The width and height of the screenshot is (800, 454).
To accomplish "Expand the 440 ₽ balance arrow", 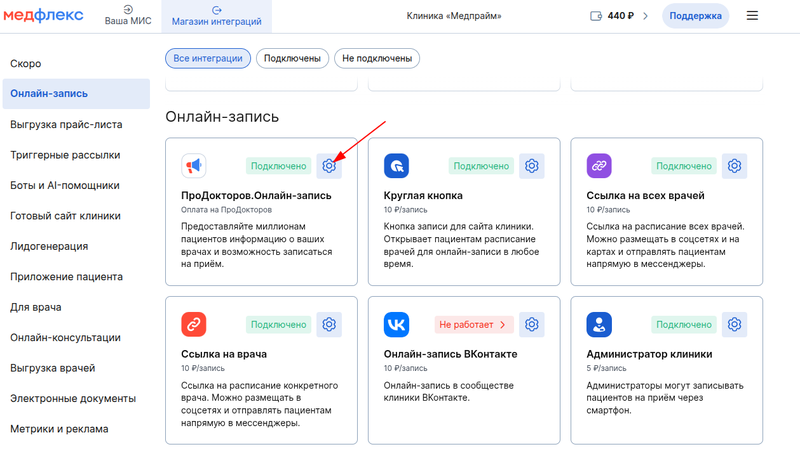I will tap(645, 16).
